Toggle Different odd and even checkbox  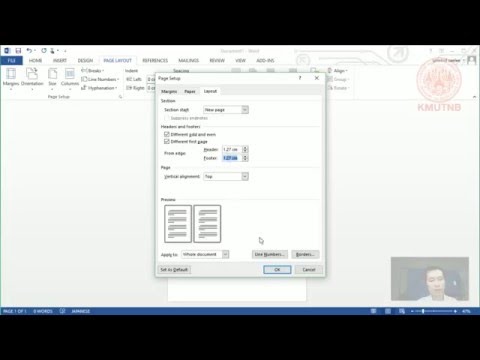click(167, 134)
